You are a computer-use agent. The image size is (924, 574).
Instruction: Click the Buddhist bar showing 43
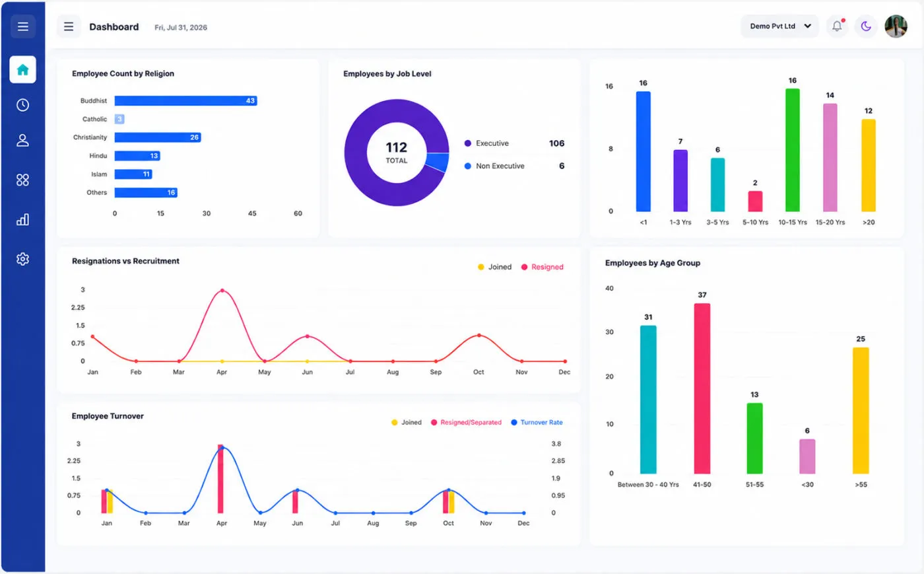tap(185, 100)
